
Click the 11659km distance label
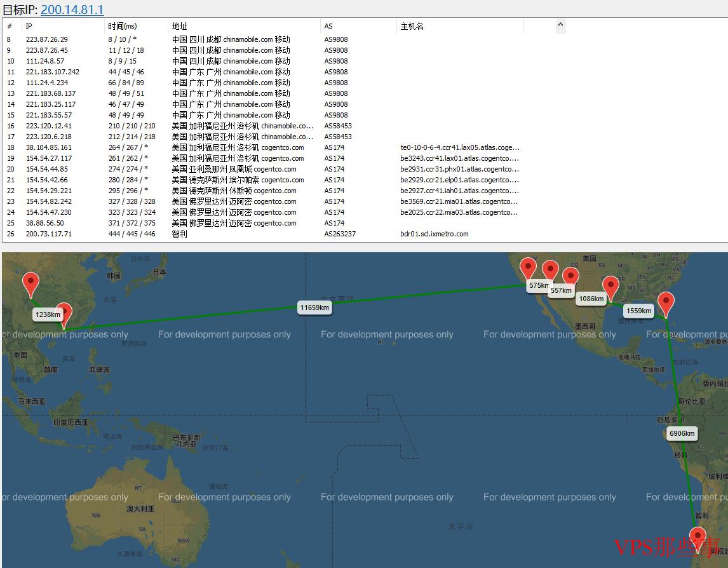pyautogui.click(x=314, y=308)
